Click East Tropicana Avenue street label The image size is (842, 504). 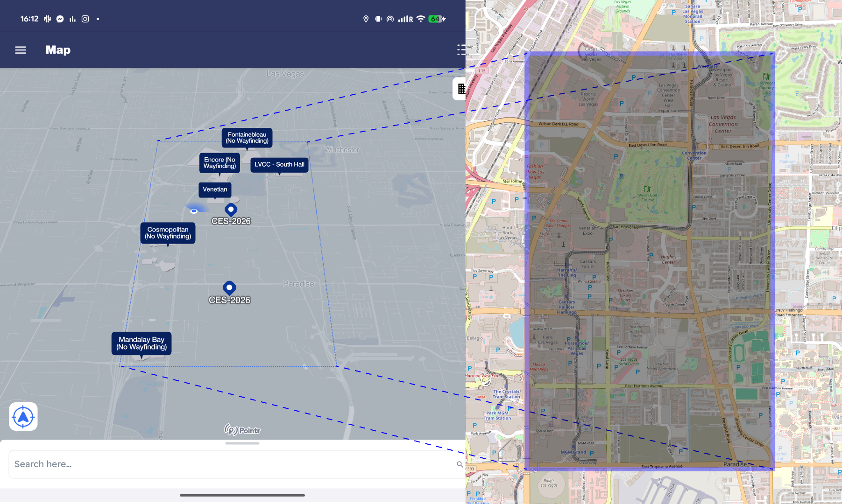click(662, 466)
